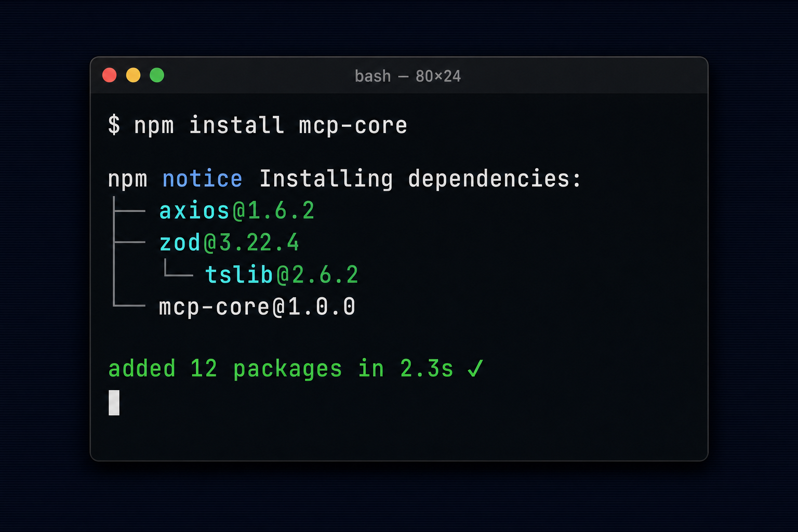Click the blue "notice" word
Image resolution: width=798 pixels, height=532 pixels.
coord(202,179)
